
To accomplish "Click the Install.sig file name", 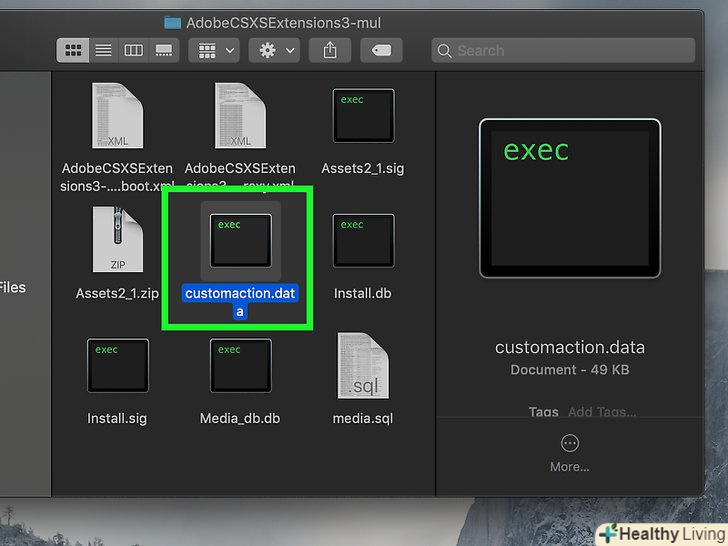I will click(117, 418).
